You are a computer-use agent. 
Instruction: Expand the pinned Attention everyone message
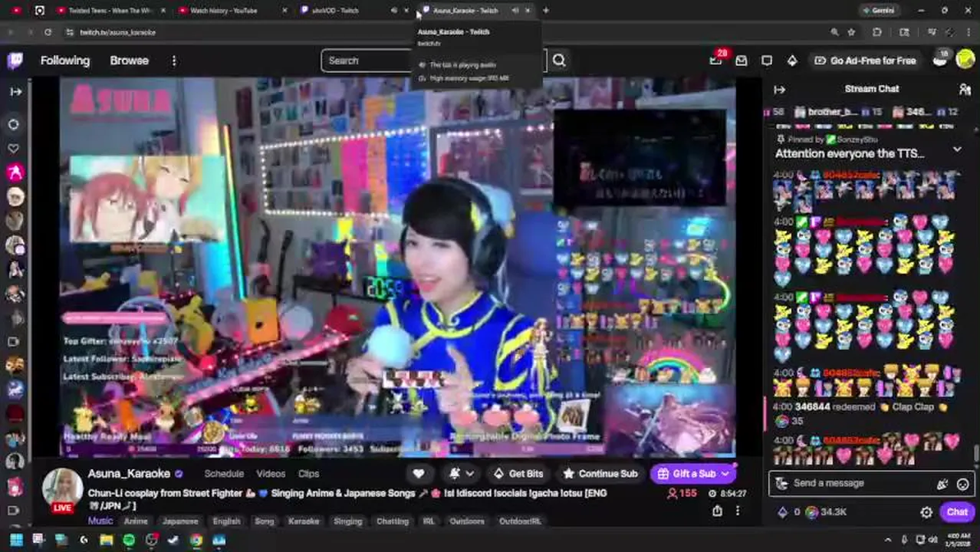(957, 149)
